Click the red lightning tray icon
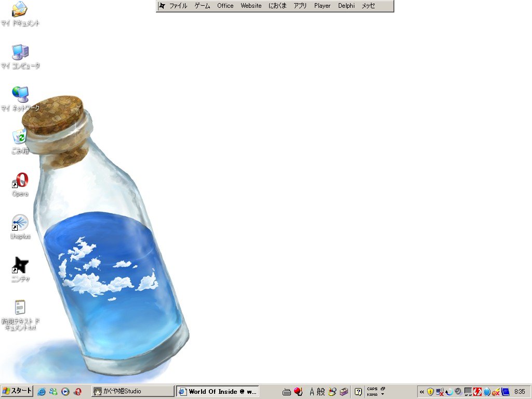Screen dimensions: 532x399 (x=477, y=392)
